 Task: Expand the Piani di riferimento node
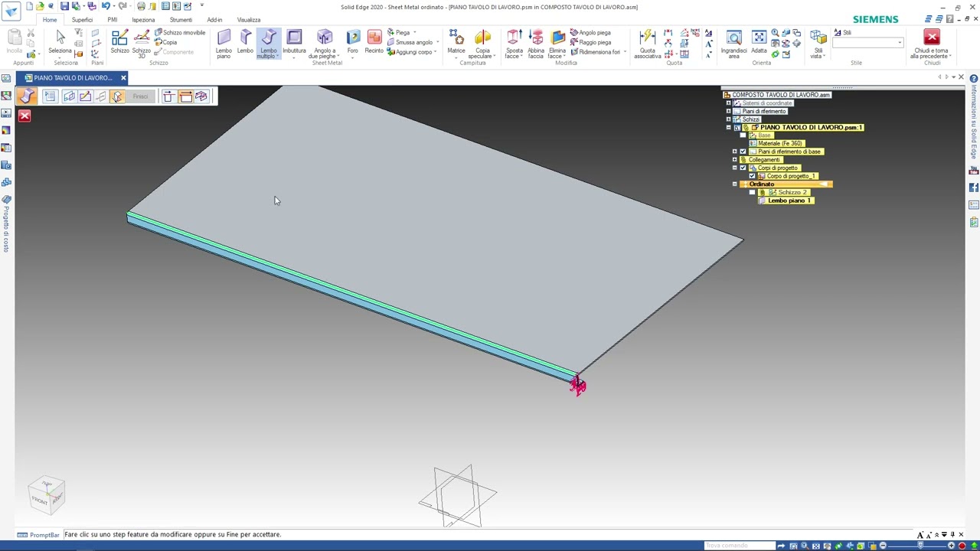[728, 111]
